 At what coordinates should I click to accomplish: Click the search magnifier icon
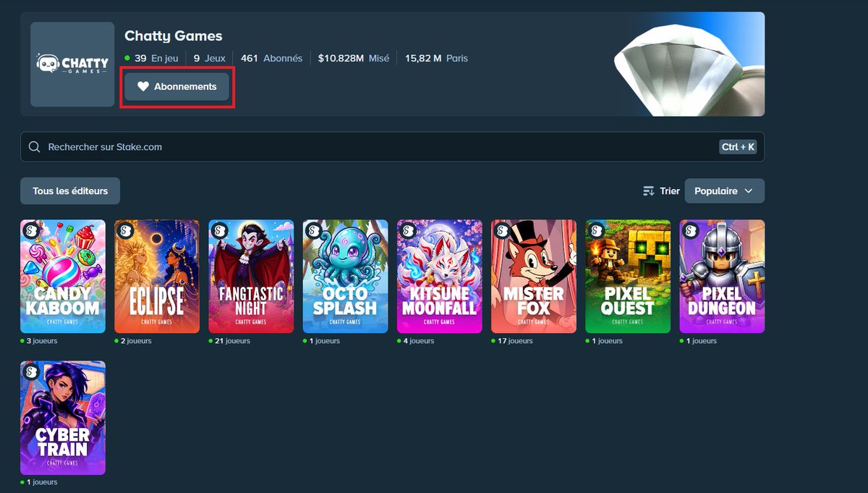[x=34, y=147]
